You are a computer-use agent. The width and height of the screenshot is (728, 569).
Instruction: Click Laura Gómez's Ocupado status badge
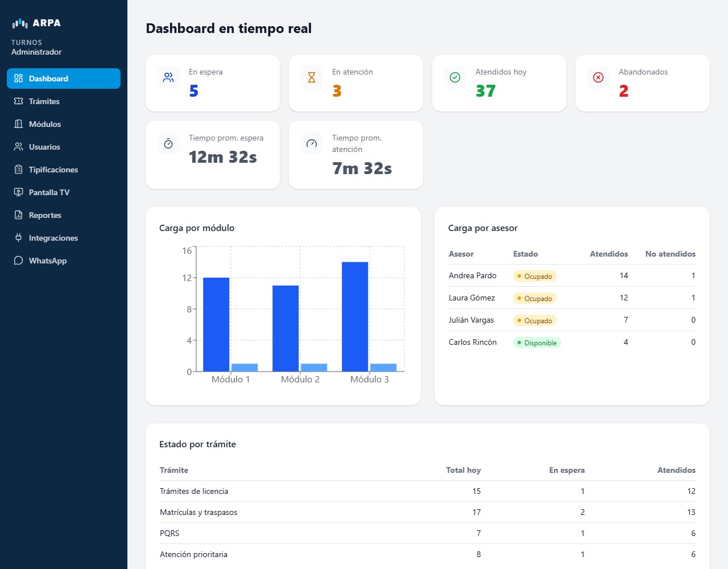coord(535,298)
